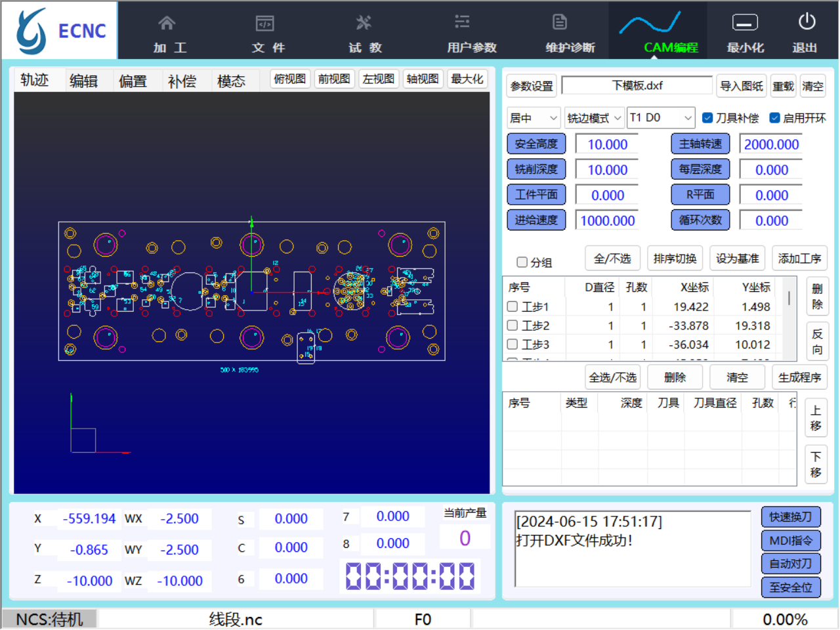Viewport: 840px width, 630px height.
Task: Switch to the 补偿 tab
Action: coord(182,81)
